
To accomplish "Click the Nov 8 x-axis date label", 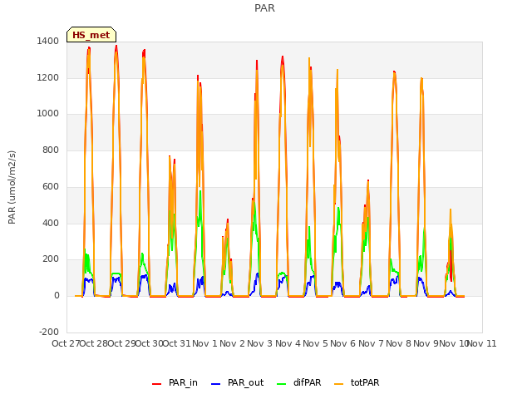I will pyautogui.click(x=399, y=343).
